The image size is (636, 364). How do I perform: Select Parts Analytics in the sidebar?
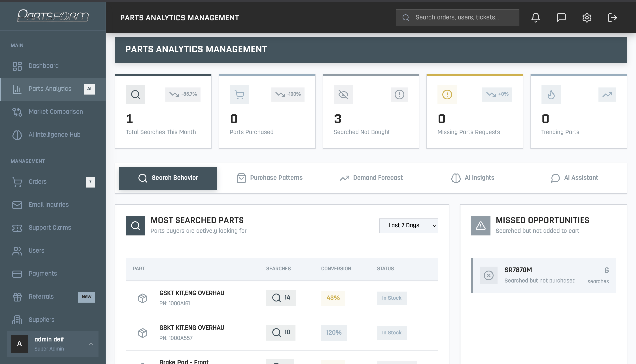pyautogui.click(x=53, y=89)
